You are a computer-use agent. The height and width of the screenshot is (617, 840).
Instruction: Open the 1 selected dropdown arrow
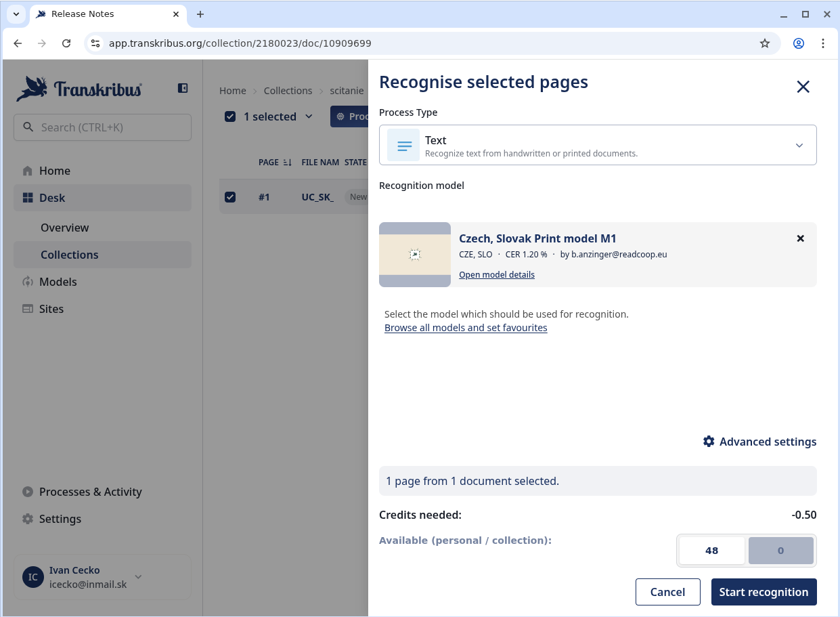point(309,116)
